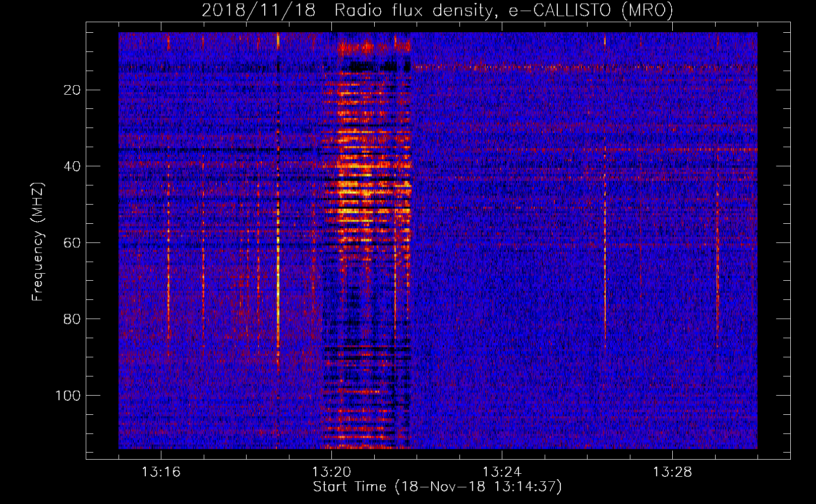
Task: Click the 20 MHz frequency tick label
Action: 73,90
